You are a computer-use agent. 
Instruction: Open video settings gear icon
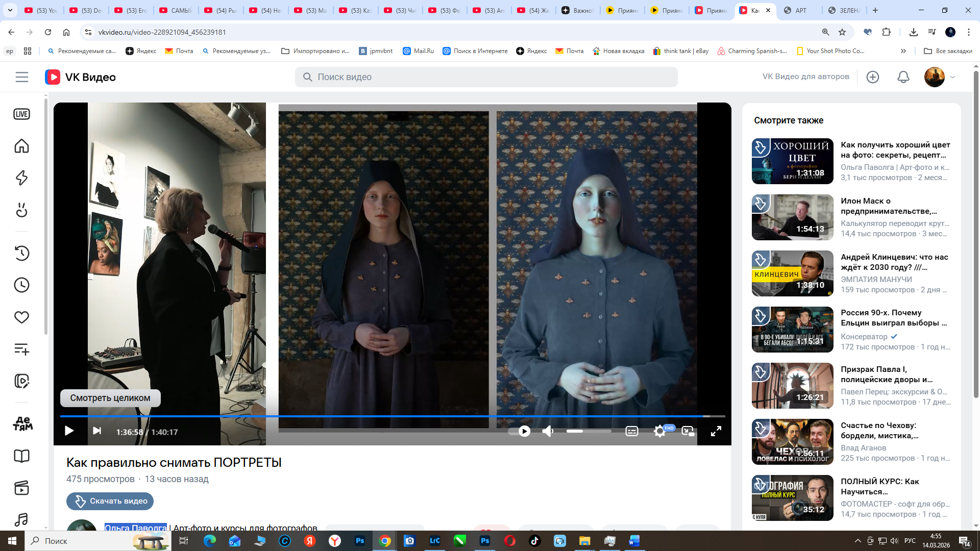(x=659, y=432)
